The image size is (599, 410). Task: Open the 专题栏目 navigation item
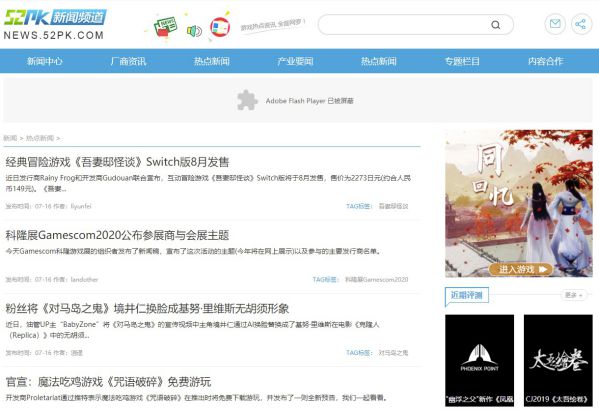click(x=462, y=61)
